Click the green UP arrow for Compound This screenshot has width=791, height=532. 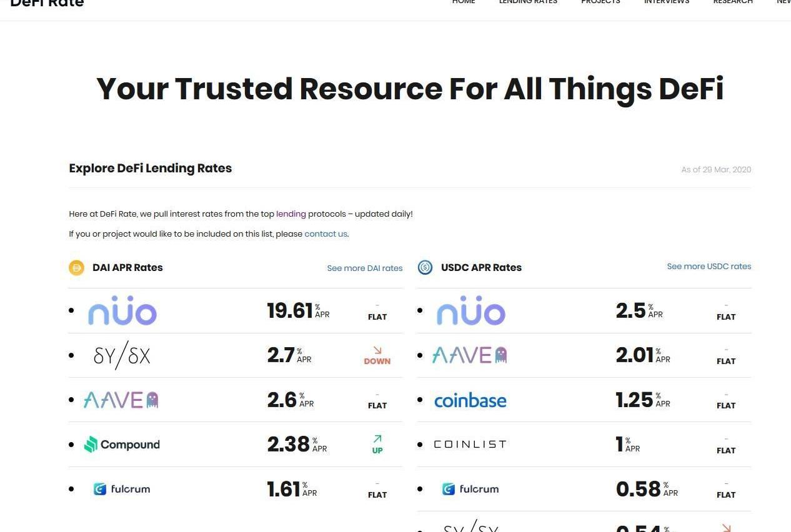point(377,440)
